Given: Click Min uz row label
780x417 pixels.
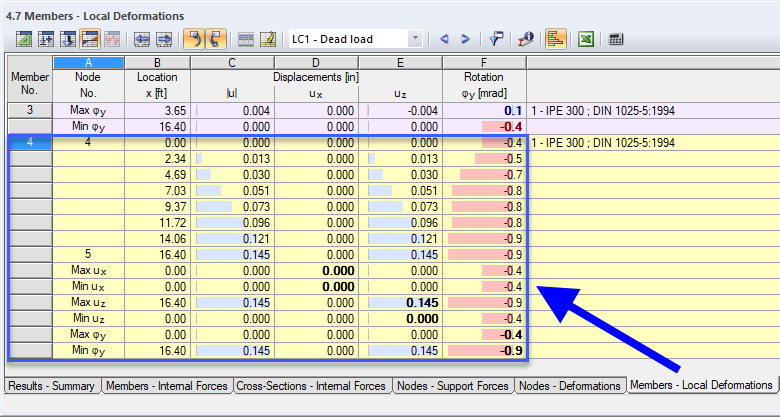Looking at the screenshot, I should click(x=89, y=318).
